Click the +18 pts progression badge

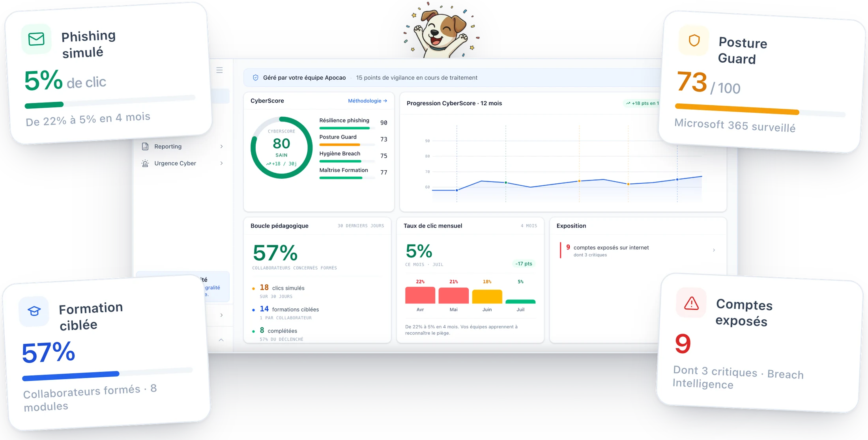[x=642, y=103]
